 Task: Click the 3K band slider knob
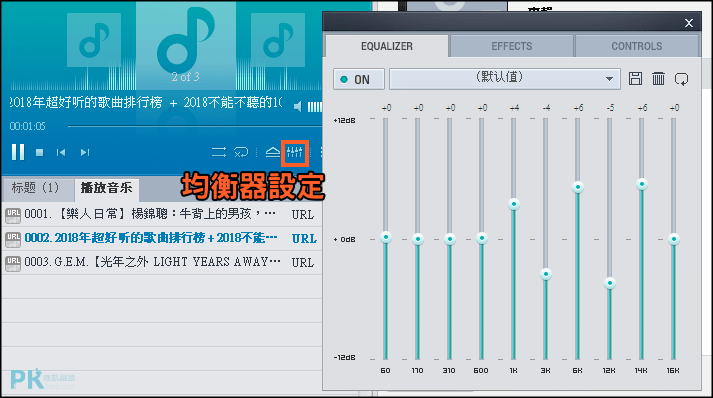pos(546,274)
